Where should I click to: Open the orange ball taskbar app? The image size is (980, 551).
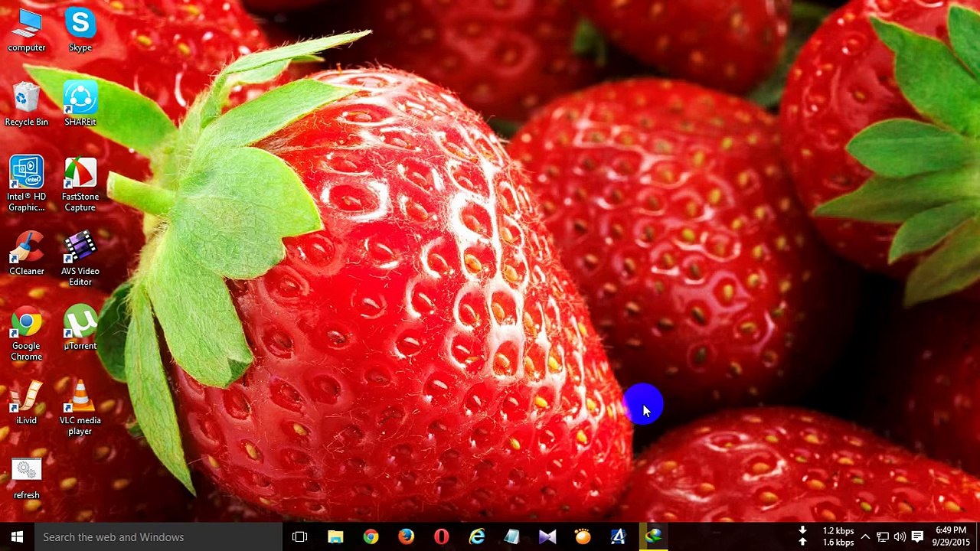(582, 536)
